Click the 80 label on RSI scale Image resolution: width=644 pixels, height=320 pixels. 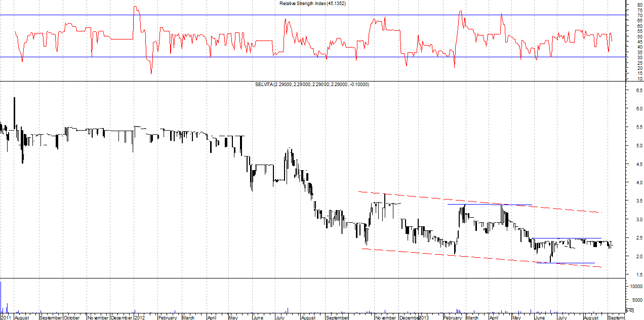pos(640,5)
